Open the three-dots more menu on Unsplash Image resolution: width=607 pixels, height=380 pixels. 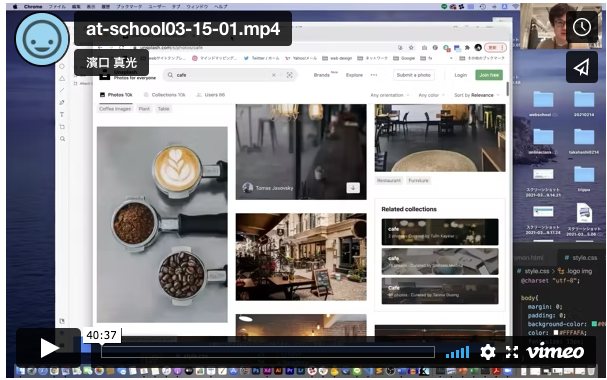[374, 75]
